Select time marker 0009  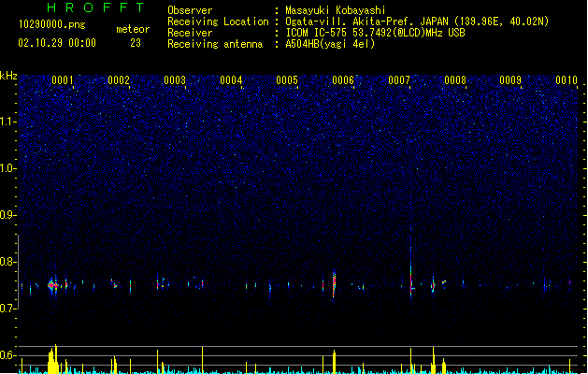(510, 80)
